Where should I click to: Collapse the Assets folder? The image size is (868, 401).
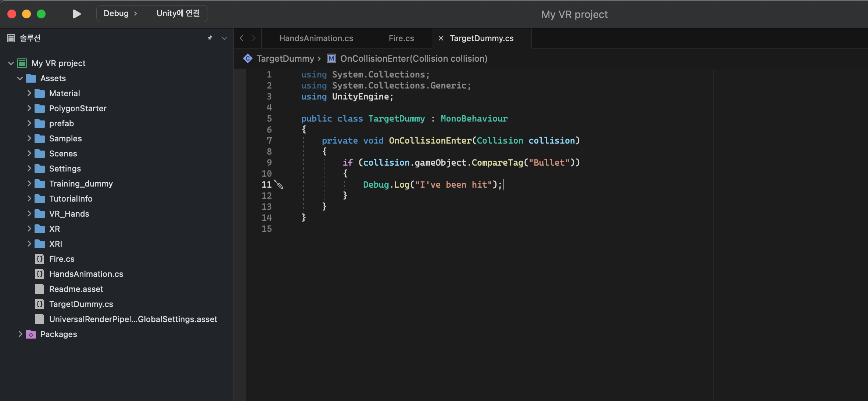(x=20, y=78)
